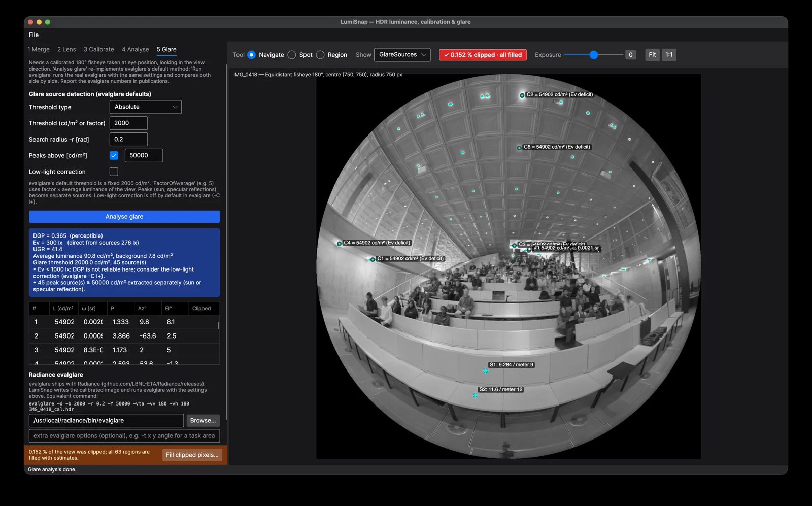Viewport: 812px width, 506px height.
Task: Click the S2 spot meter crosshair
Action: point(475,395)
